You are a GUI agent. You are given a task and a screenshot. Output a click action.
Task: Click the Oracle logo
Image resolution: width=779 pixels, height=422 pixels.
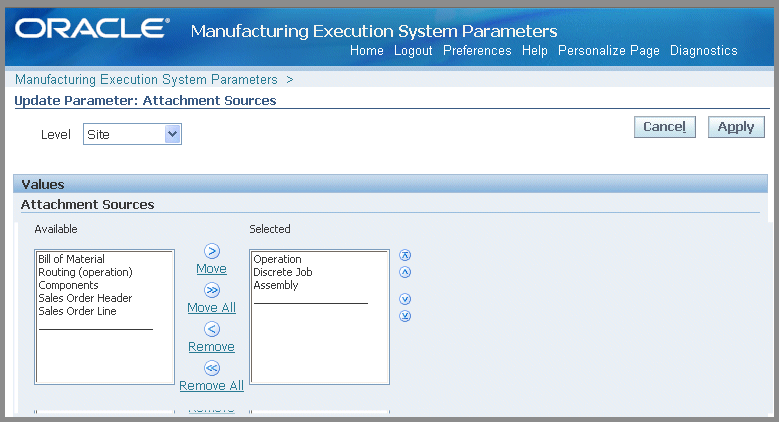[92, 28]
